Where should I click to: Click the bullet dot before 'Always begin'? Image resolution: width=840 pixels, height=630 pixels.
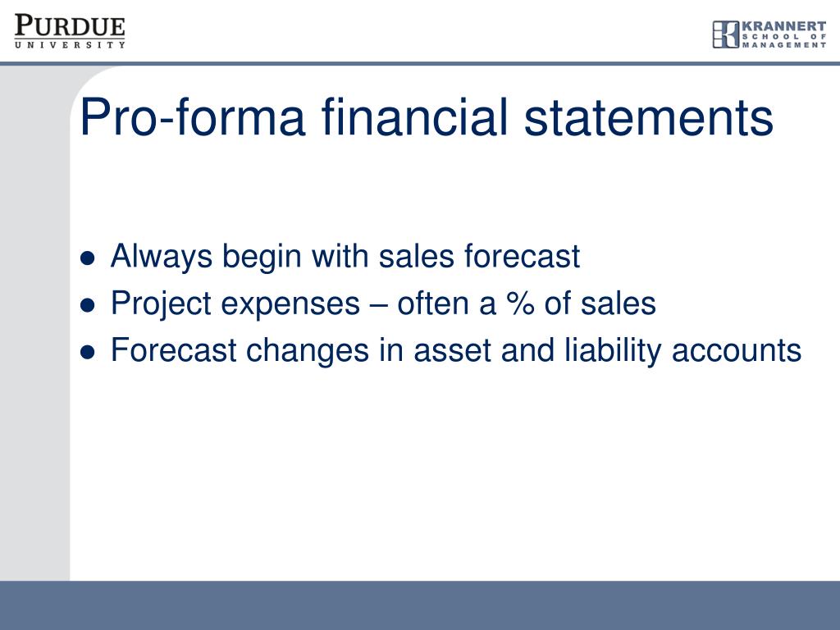pos(87,258)
